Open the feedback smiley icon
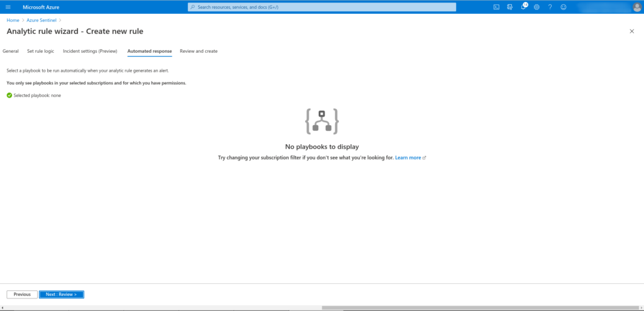Screen dimensions: 644x311 tap(563, 7)
